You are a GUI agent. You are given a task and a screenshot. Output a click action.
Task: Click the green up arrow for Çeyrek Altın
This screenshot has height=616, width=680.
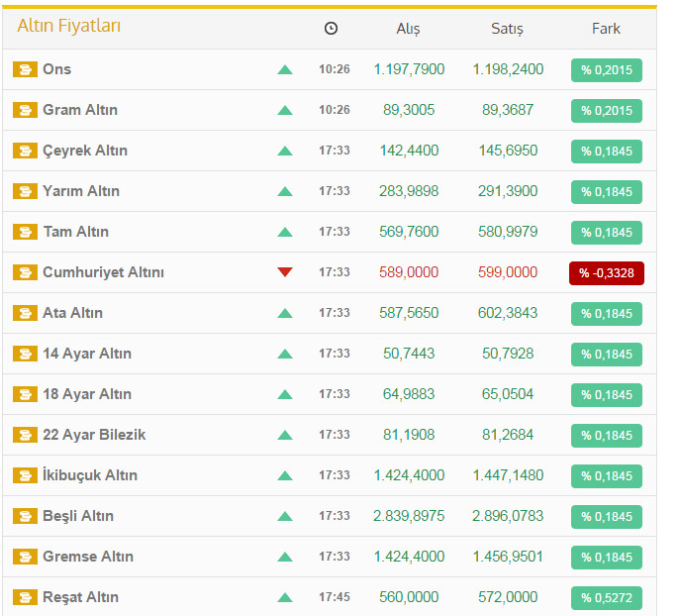coord(285,151)
